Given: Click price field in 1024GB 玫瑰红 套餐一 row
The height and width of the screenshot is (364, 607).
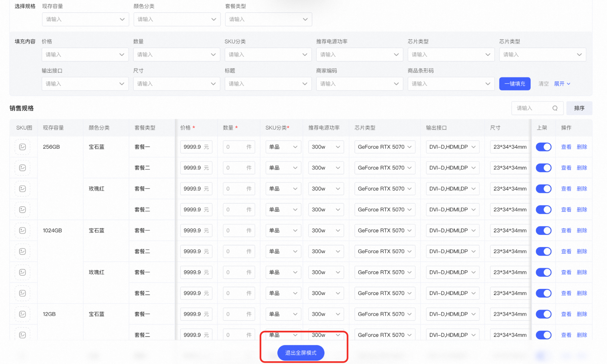Looking at the screenshot, I should [196, 273].
